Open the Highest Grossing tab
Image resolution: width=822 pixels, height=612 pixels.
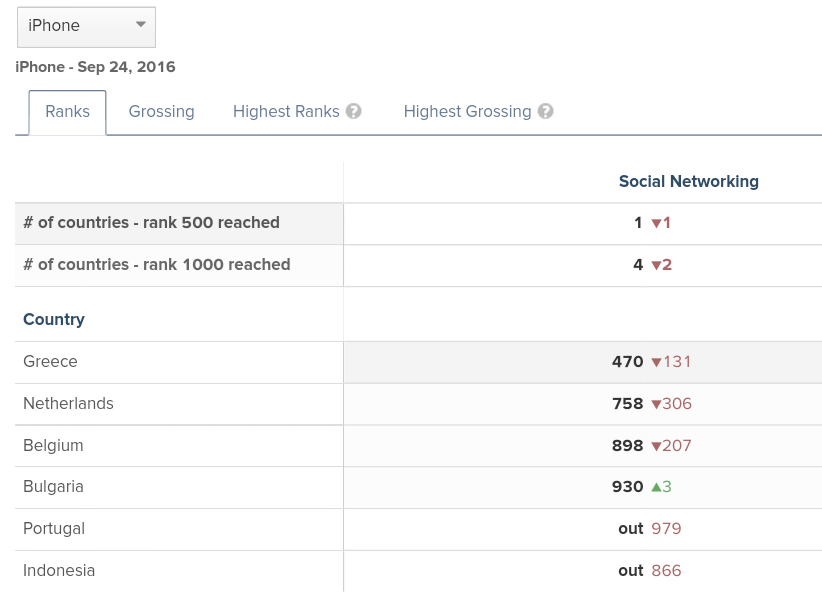pyautogui.click(x=467, y=112)
